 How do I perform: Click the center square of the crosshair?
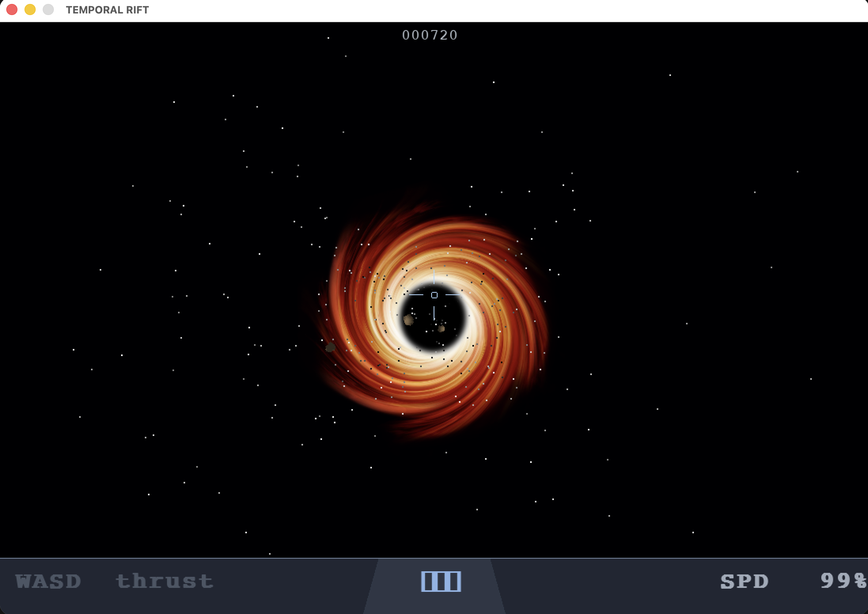(x=434, y=295)
